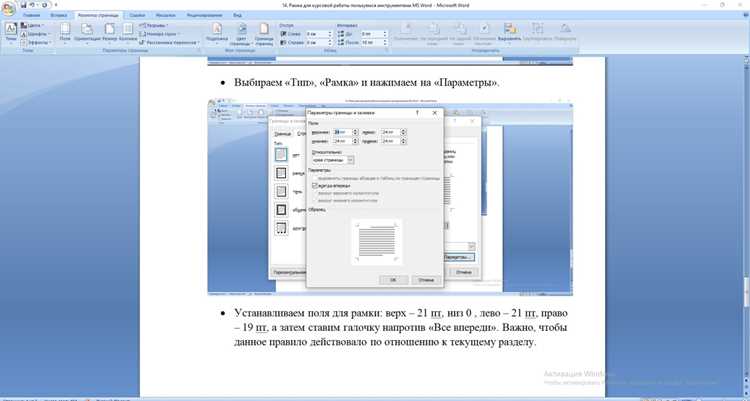Screen dimensions: 750x401
Task: Switch to the Вид (View) ribbon tab
Action: 237,15
